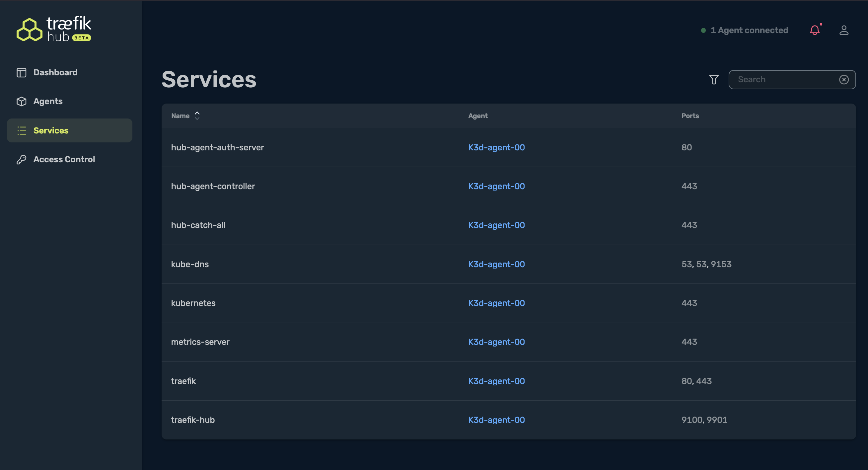868x470 pixels.
Task: Open the user profile icon
Action: [843, 30]
